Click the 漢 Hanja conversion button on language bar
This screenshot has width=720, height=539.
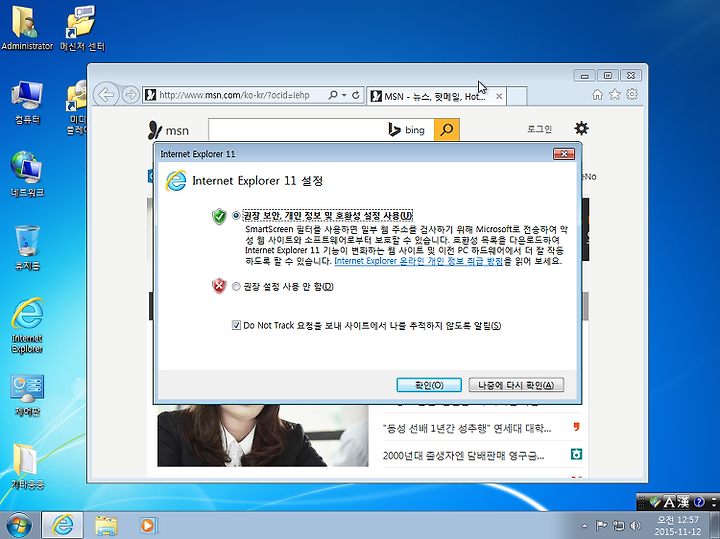(683, 502)
